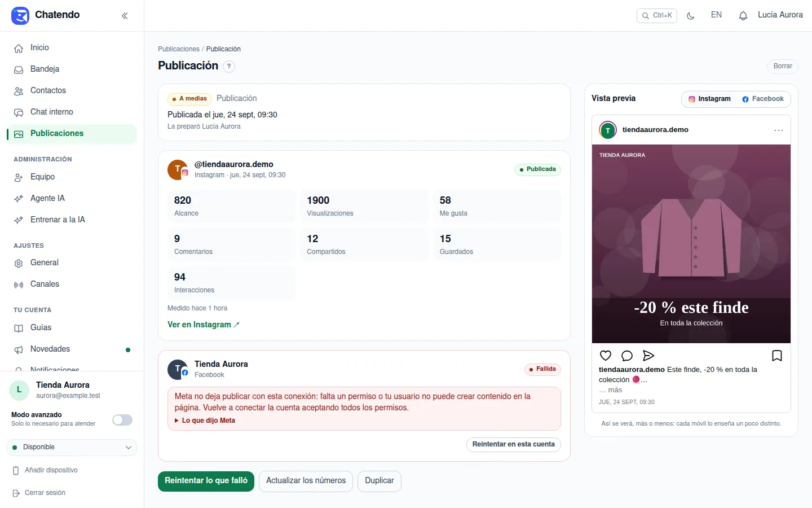Open General settings
812x508 pixels.
click(72, 263)
